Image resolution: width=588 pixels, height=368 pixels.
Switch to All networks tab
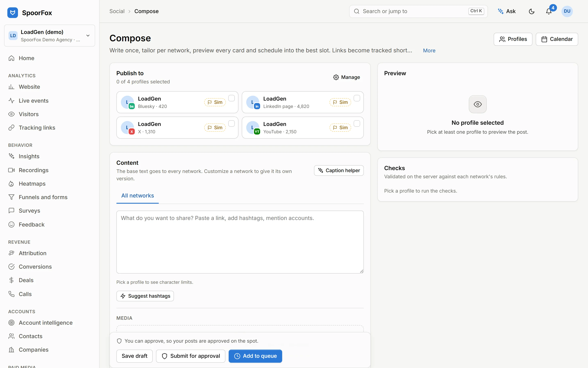138,196
